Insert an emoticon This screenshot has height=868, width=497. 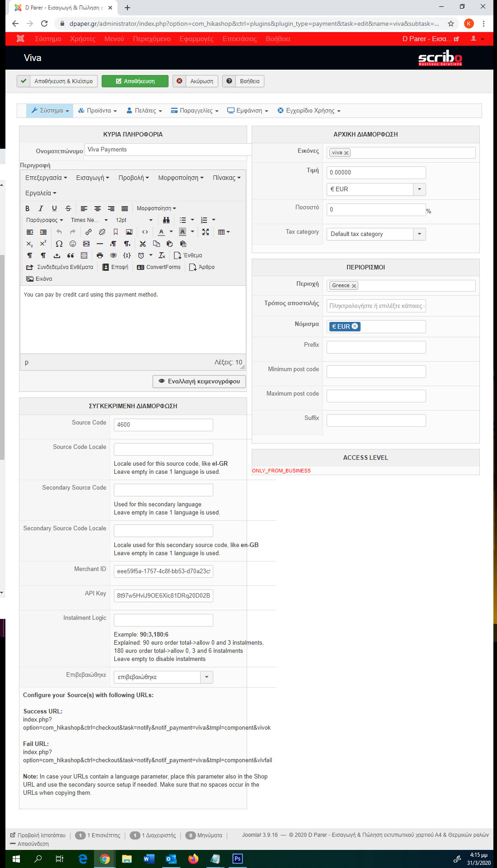pos(73,244)
